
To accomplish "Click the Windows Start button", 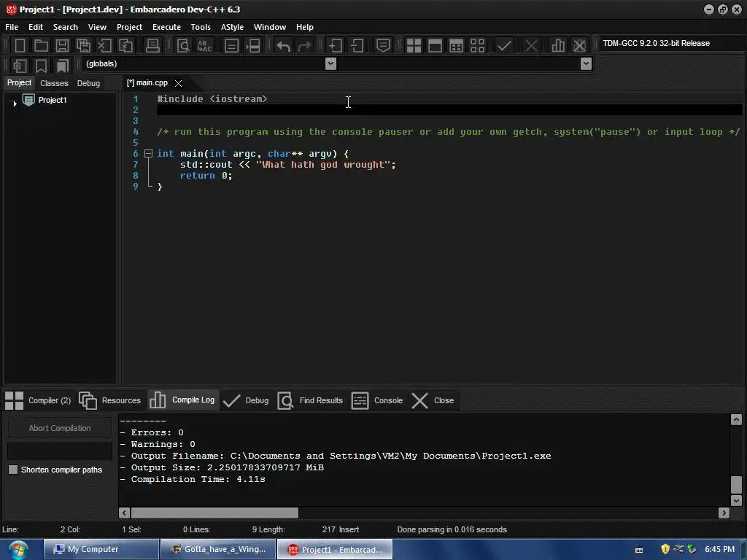I will pos(18,550).
